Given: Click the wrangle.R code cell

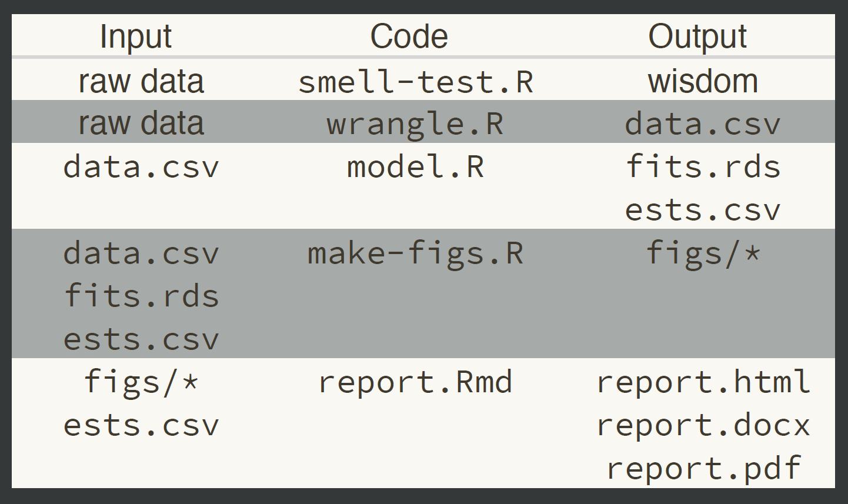Looking at the screenshot, I should 415,124.
